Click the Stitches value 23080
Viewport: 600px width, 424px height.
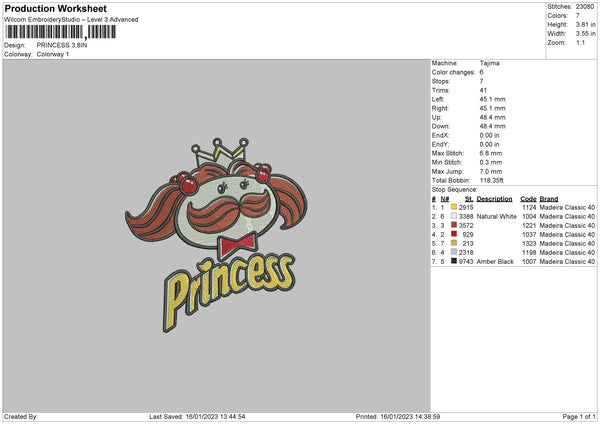coord(585,7)
